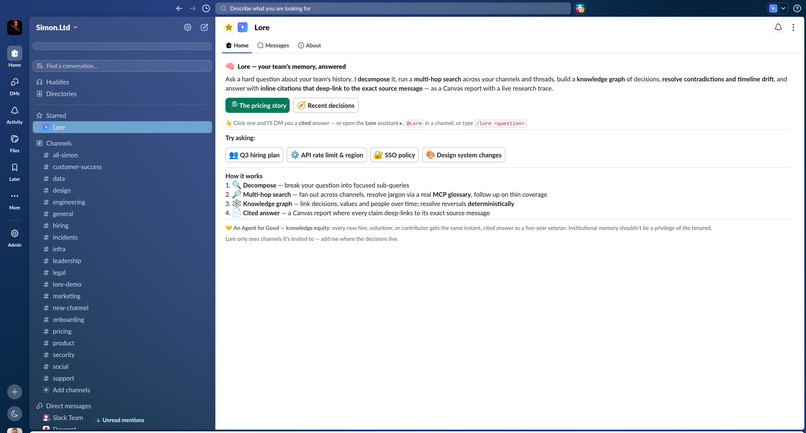Go to the Home sidebar icon
This screenshot has height=433, width=806.
click(14, 53)
